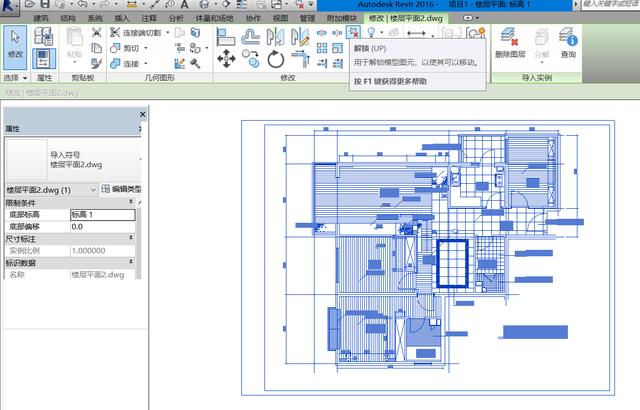640x410 pixels.
Task: Collapse the 限制条件 section
Action: (x=133, y=202)
